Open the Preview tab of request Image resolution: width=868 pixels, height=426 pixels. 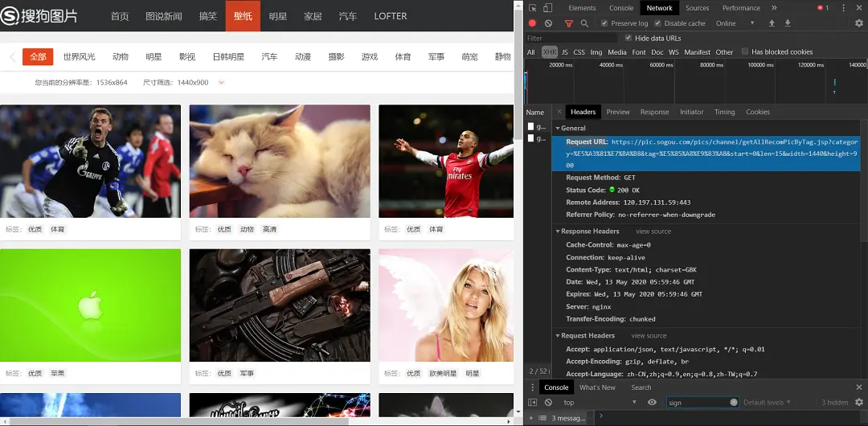coord(617,112)
